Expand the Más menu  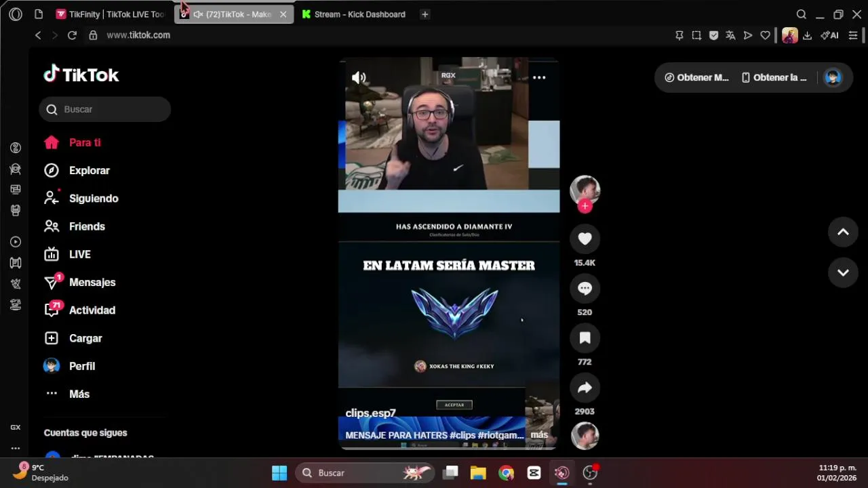point(67,394)
